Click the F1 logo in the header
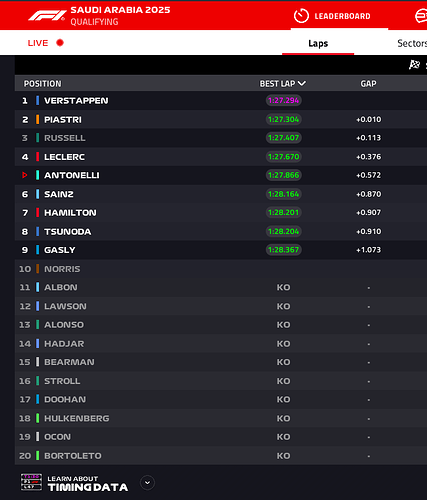 (x=47, y=16)
